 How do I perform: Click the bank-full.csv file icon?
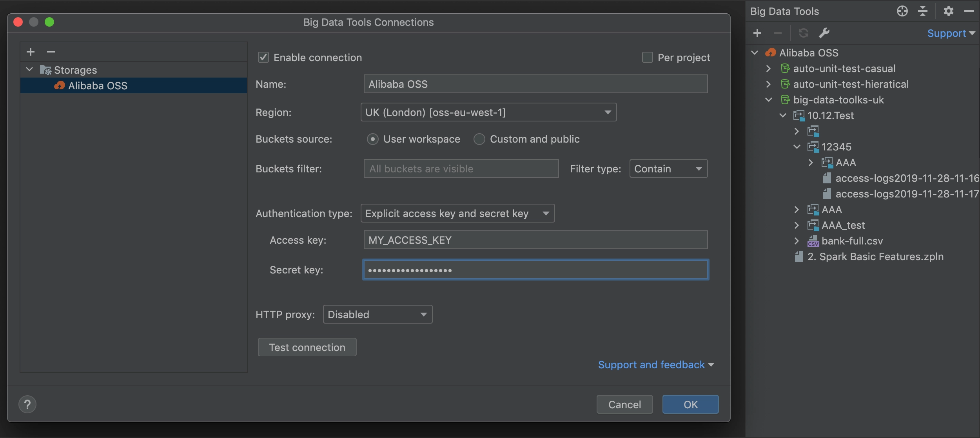click(x=813, y=241)
